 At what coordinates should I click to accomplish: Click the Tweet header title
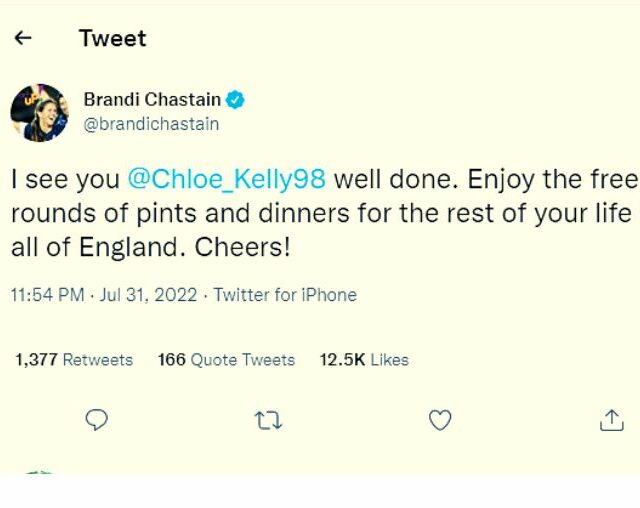(112, 38)
